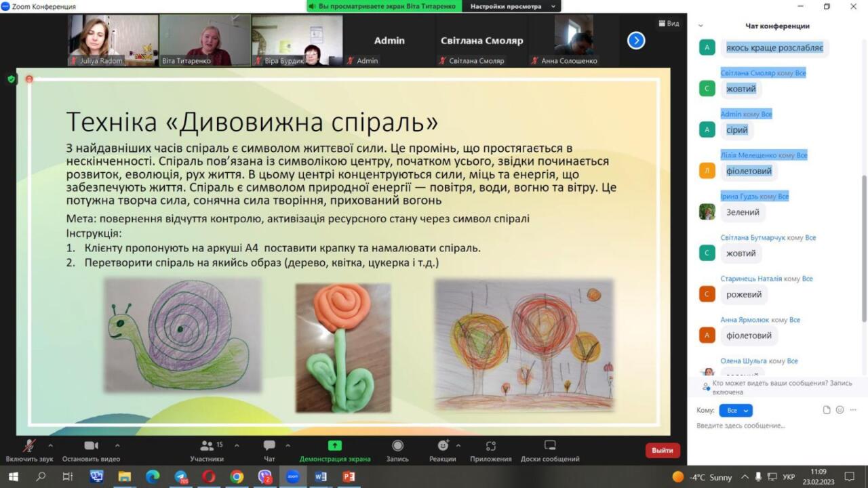Collapse the Чат конференции panel chevron
The width and height of the screenshot is (868, 488).
[702, 26]
